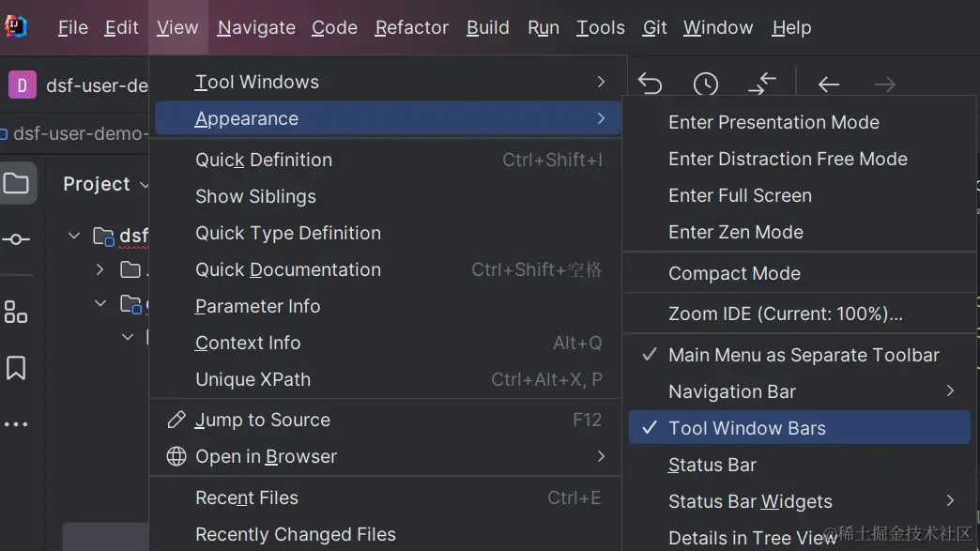Viewport: 980px width, 551px height.
Task: Open the Structure tool window icon
Action: click(16, 312)
